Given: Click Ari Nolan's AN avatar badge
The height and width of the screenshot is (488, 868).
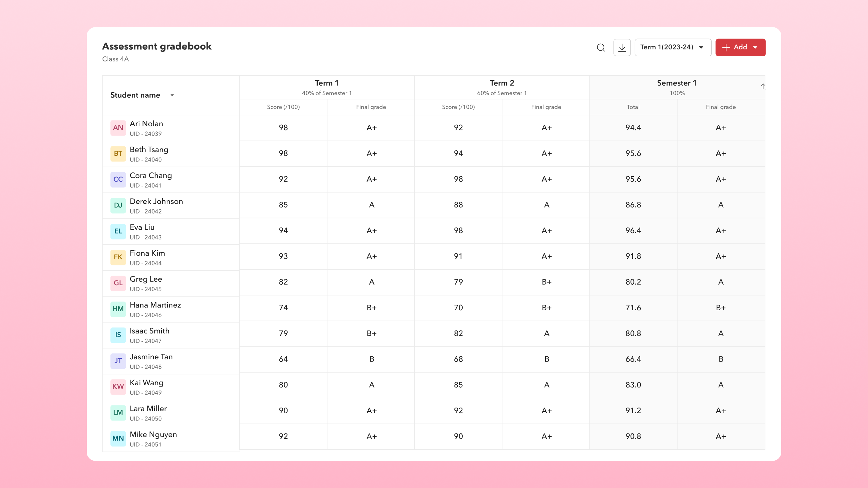Looking at the screenshot, I should pos(118,128).
